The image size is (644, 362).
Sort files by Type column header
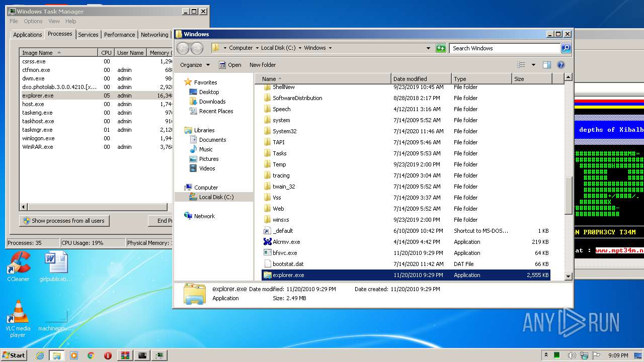[x=481, y=79]
